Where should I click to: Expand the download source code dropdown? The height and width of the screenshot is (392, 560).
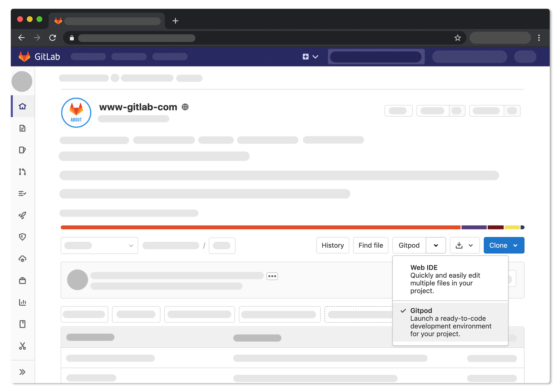pos(464,245)
